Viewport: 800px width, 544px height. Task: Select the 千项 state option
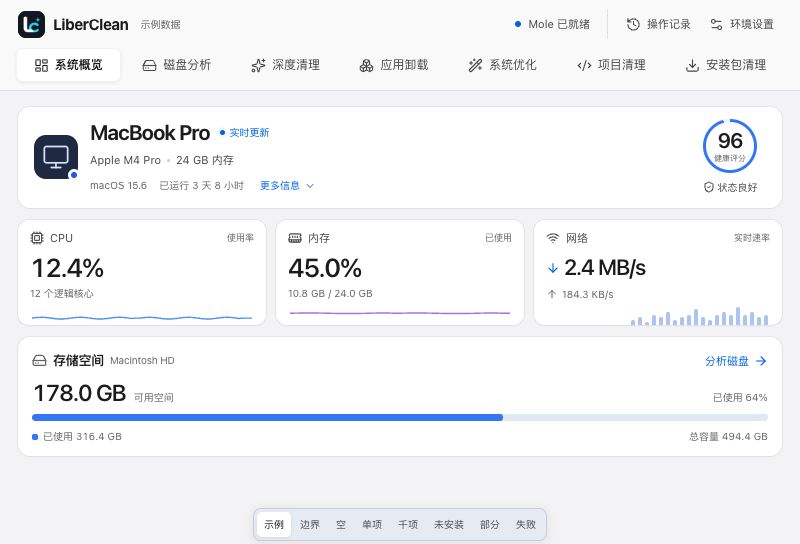408,525
